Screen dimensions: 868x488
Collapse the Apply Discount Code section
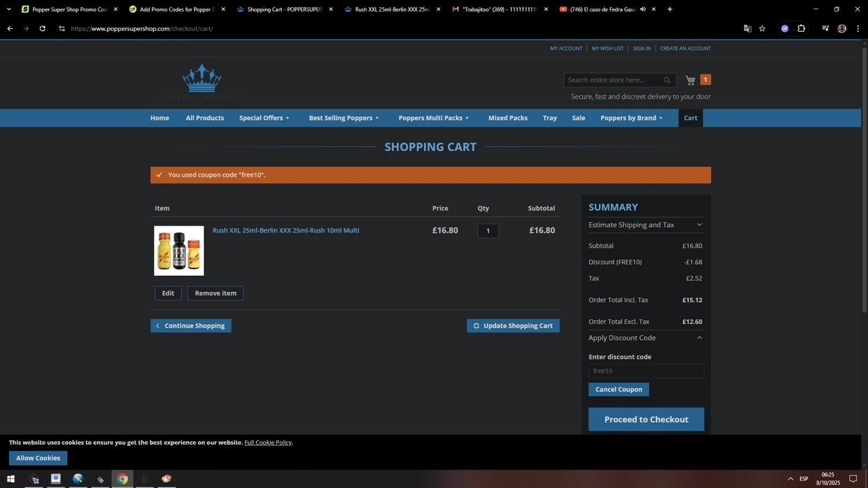pos(646,338)
